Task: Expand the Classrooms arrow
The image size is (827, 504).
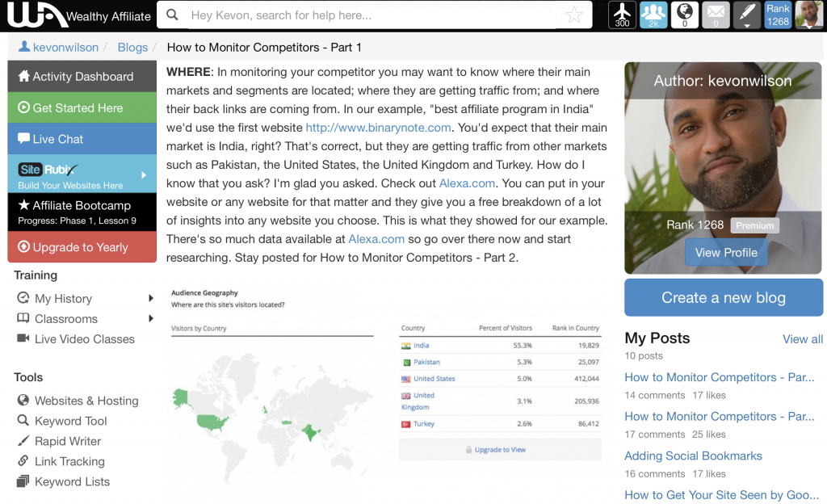Action: 151,318
